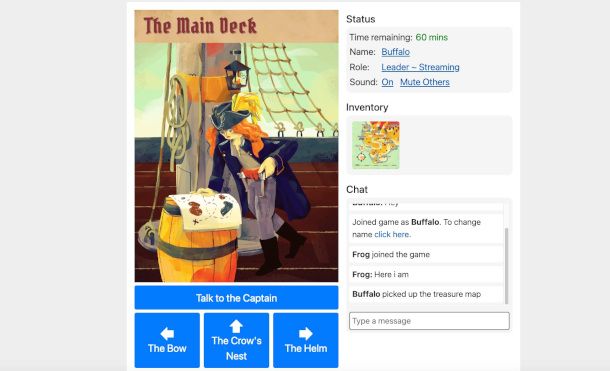Click the rope rigging net
The image size is (610, 371).
pyautogui.click(x=290, y=88)
